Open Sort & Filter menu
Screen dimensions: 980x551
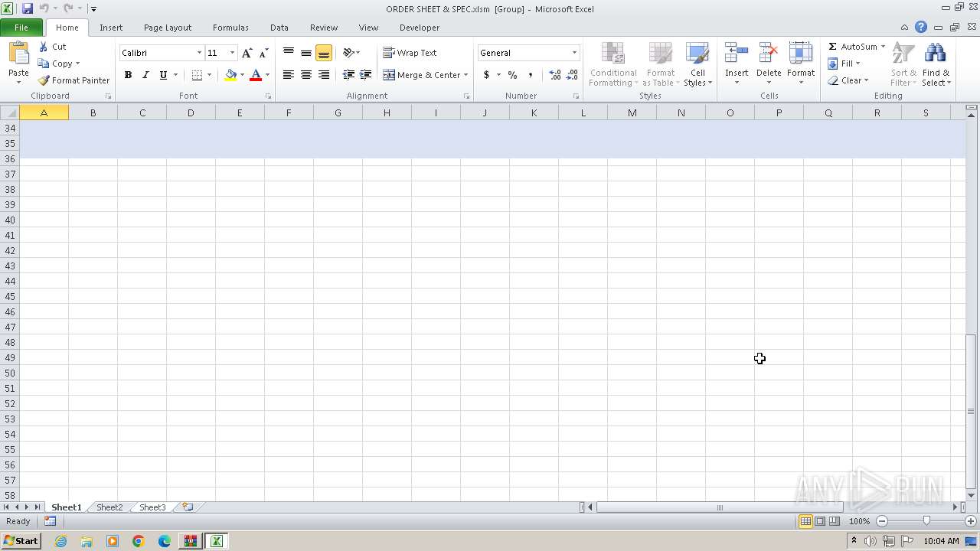pyautogui.click(x=903, y=64)
